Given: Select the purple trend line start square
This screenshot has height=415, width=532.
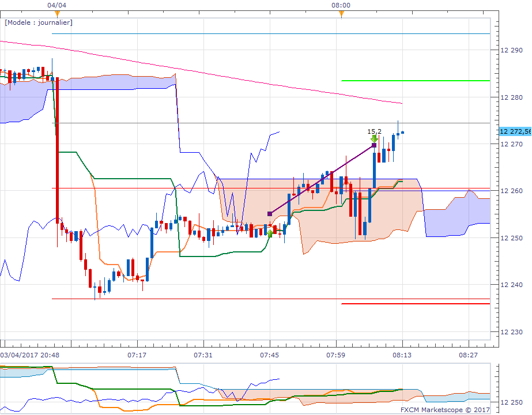Looking at the screenshot, I should pos(270,214).
